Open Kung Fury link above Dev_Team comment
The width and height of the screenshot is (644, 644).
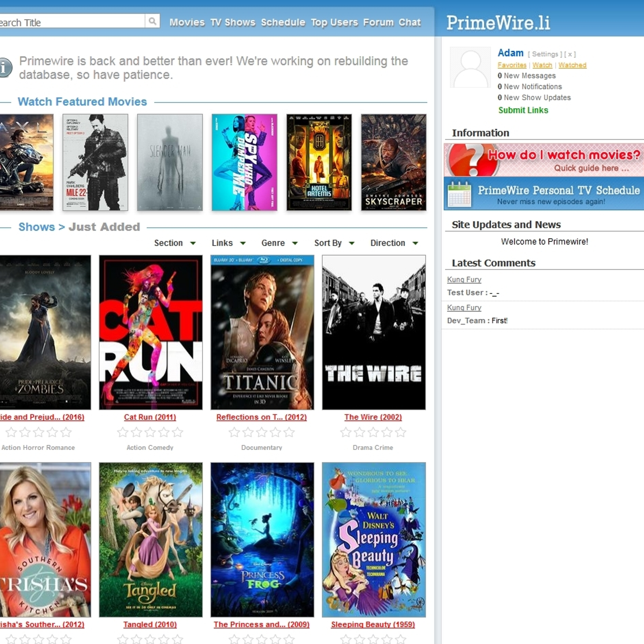point(464,308)
